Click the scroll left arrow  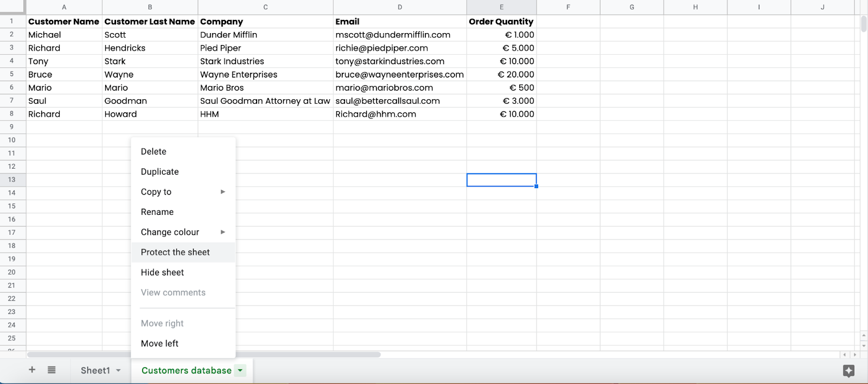(x=845, y=355)
